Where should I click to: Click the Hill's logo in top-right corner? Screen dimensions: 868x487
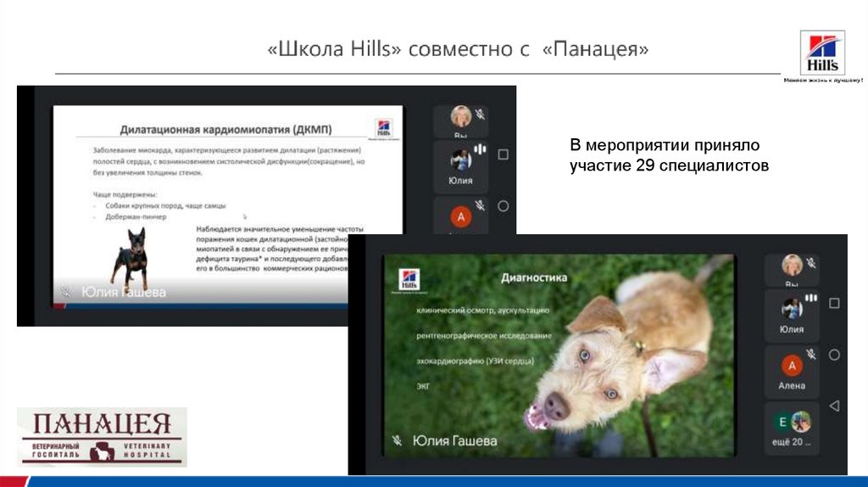(822, 53)
